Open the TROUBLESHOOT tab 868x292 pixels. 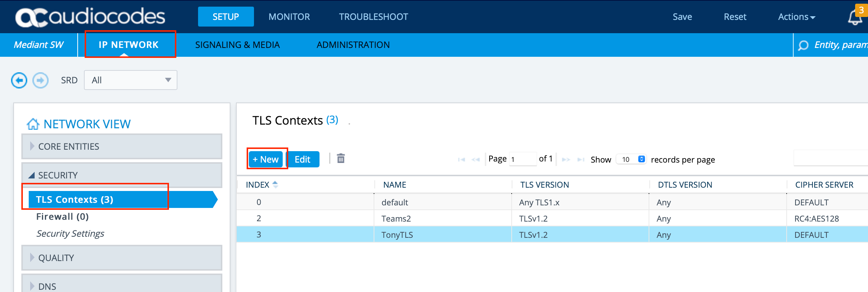coord(374,17)
